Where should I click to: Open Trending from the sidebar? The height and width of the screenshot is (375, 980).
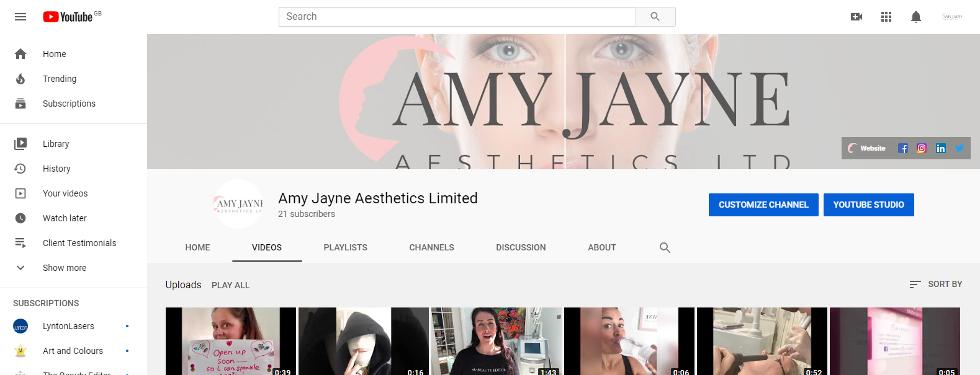(73, 79)
